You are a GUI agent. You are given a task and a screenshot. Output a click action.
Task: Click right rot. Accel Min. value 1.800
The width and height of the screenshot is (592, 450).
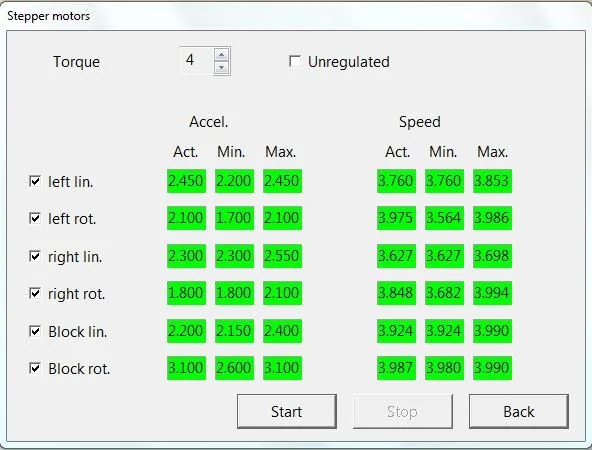[x=234, y=293]
